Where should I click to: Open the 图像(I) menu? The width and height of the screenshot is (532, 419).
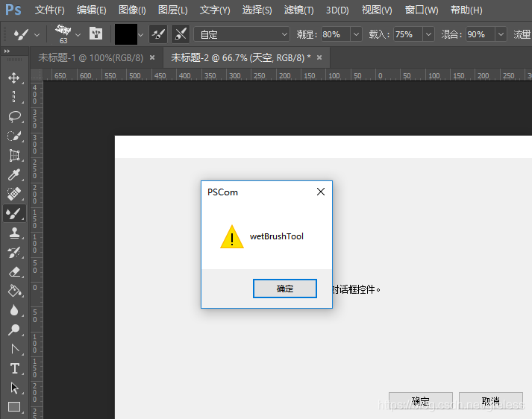click(132, 10)
